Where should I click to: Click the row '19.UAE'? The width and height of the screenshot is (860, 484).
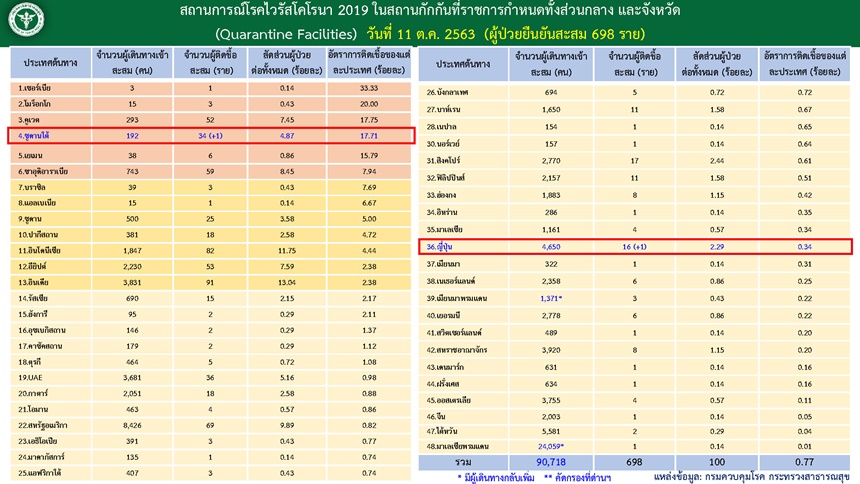(x=210, y=378)
